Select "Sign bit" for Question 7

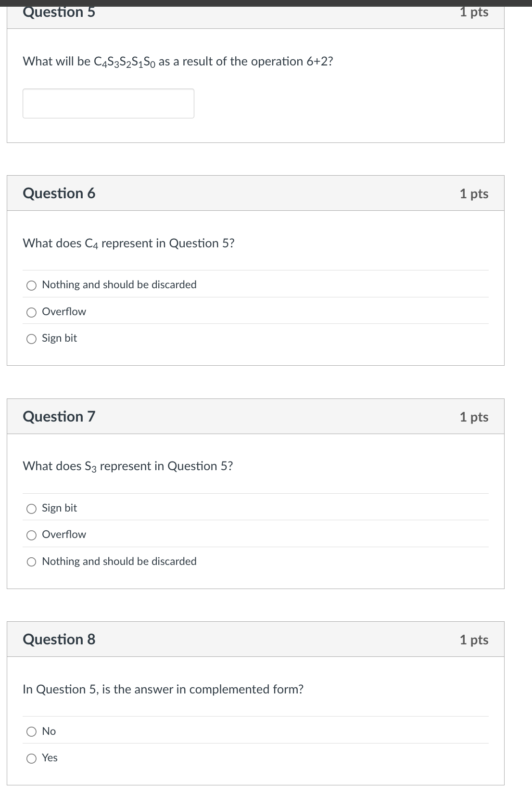coord(31,508)
